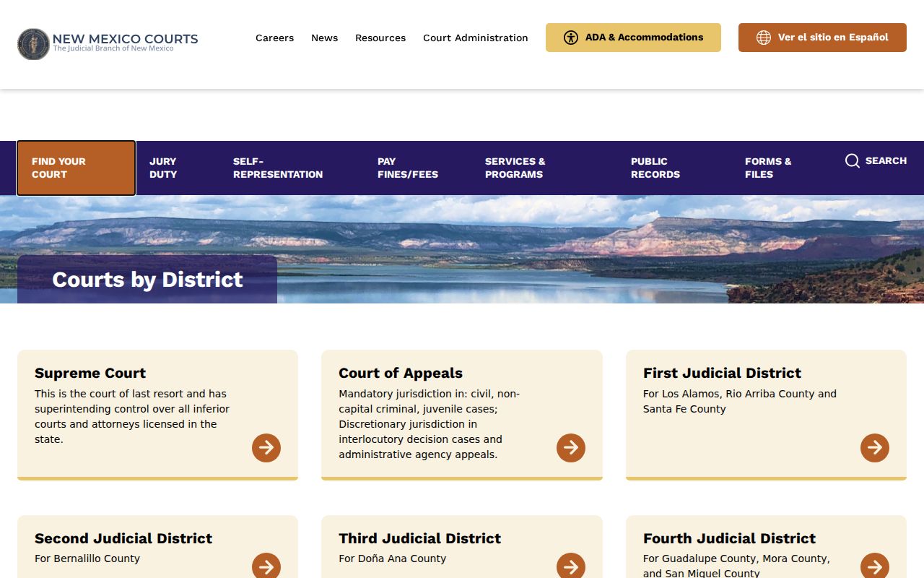Click the Fourth Judicial District arrow icon
924x578 pixels.
(x=875, y=566)
